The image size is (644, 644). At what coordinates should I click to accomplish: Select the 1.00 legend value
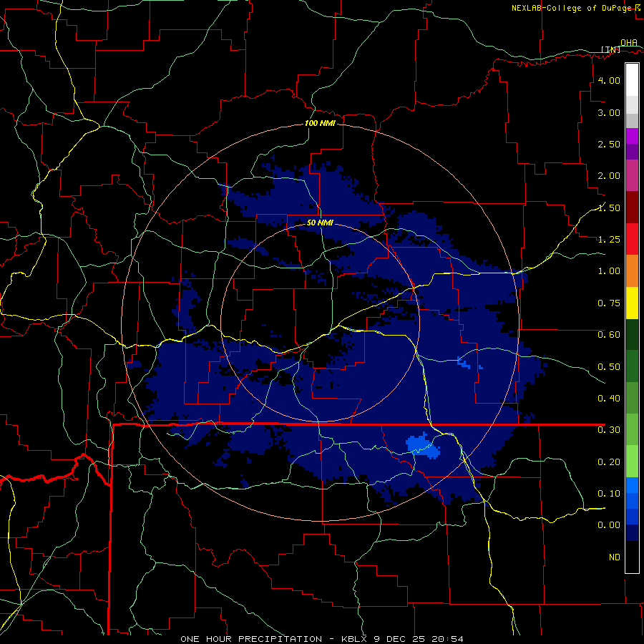point(609,271)
